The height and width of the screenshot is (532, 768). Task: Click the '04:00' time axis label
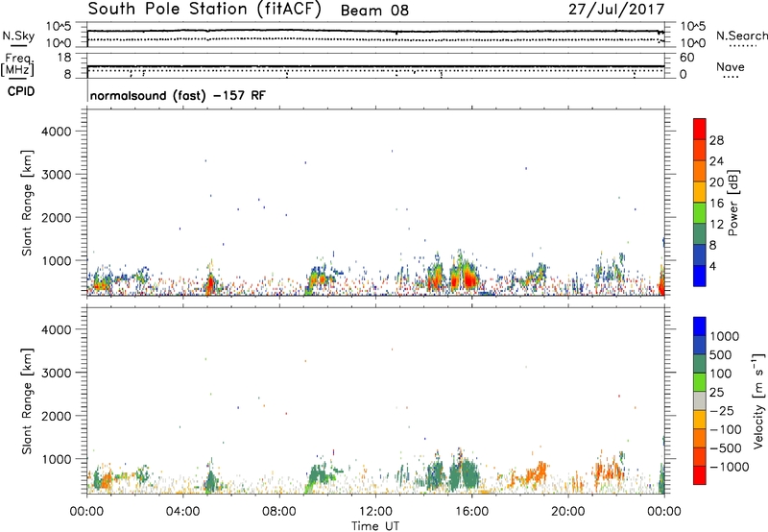click(183, 512)
